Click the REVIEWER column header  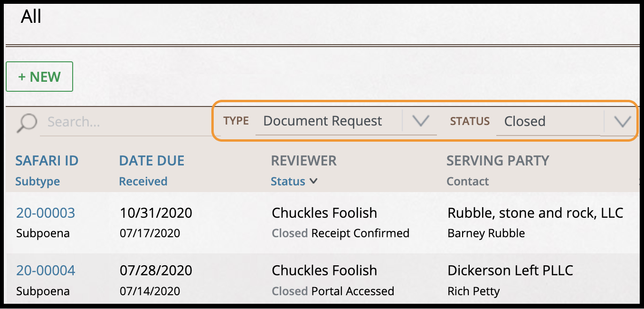pos(303,161)
